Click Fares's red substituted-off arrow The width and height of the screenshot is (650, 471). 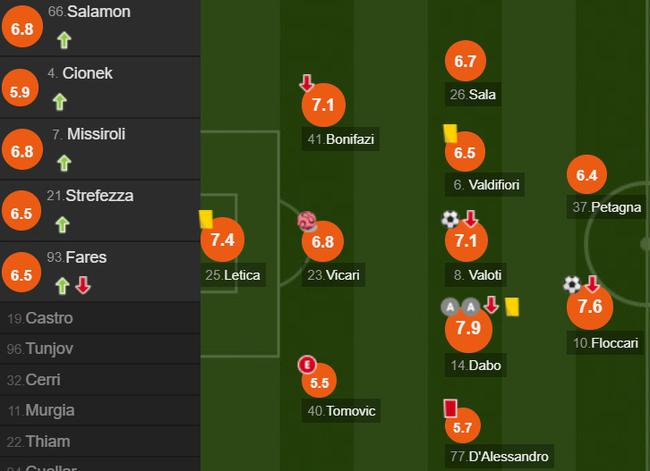tap(83, 286)
